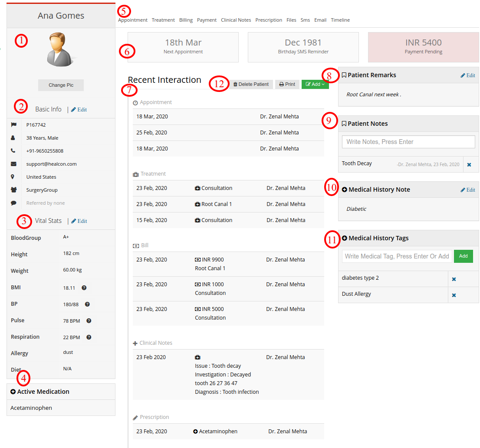The width and height of the screenshot is (480, 448).
Task: Open the Files tab
Action: coord(291,20)
